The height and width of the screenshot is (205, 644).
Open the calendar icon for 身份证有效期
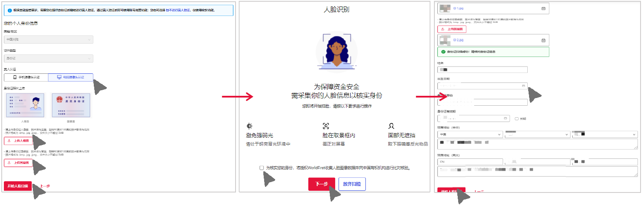pyautogui.click(x=506, y=118)
